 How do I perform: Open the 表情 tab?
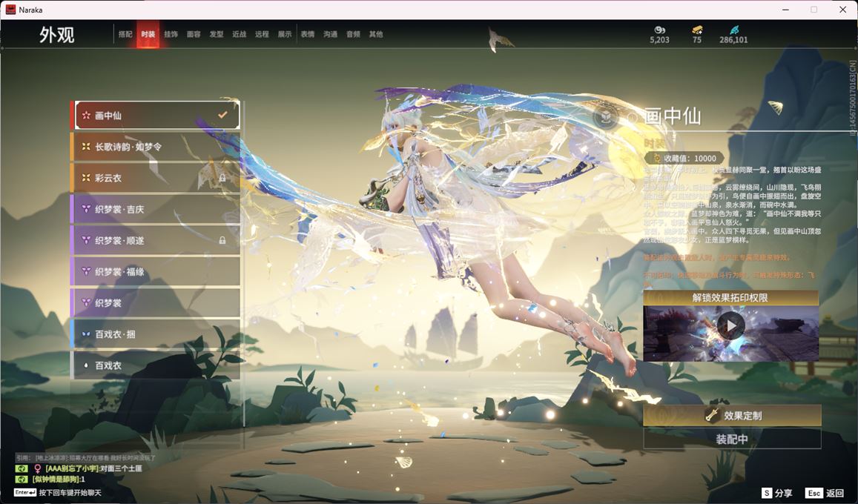(x=308, y=34)
